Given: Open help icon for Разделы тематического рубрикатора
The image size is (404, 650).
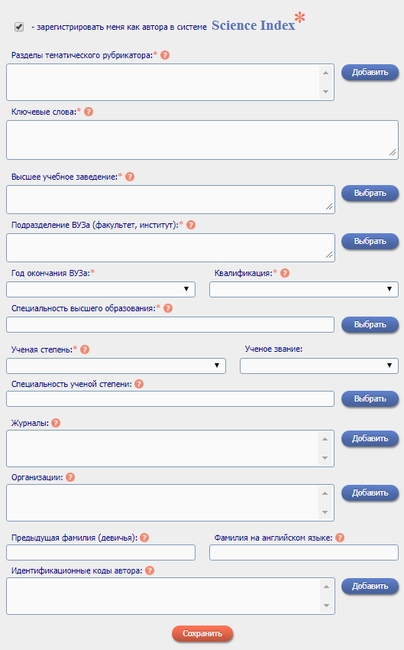Looking at the screenshot, I should (165, 55).
